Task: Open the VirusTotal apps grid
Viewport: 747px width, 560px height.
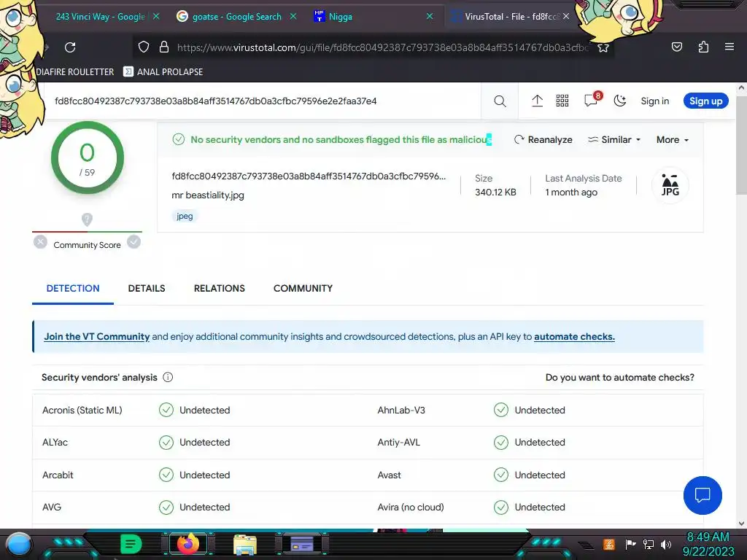Action: [x=562, y=101]
